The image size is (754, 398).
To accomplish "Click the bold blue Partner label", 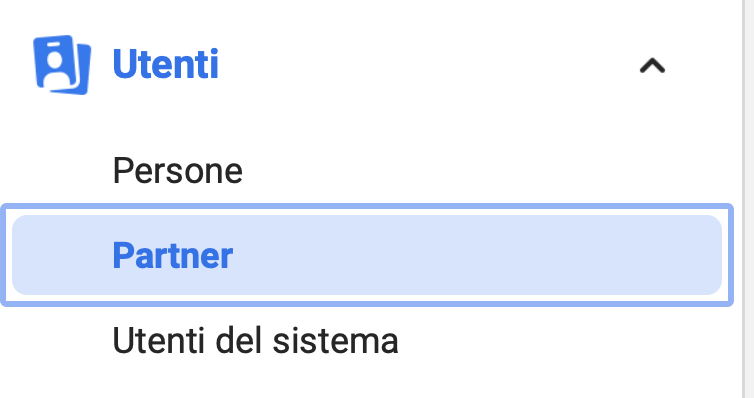I will pos(173,256).
